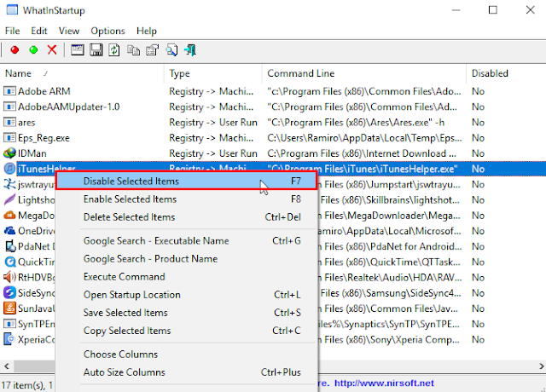The image size is (546, 392).
Task: Choose Execute Command from context menu
Action: point(186,277)
